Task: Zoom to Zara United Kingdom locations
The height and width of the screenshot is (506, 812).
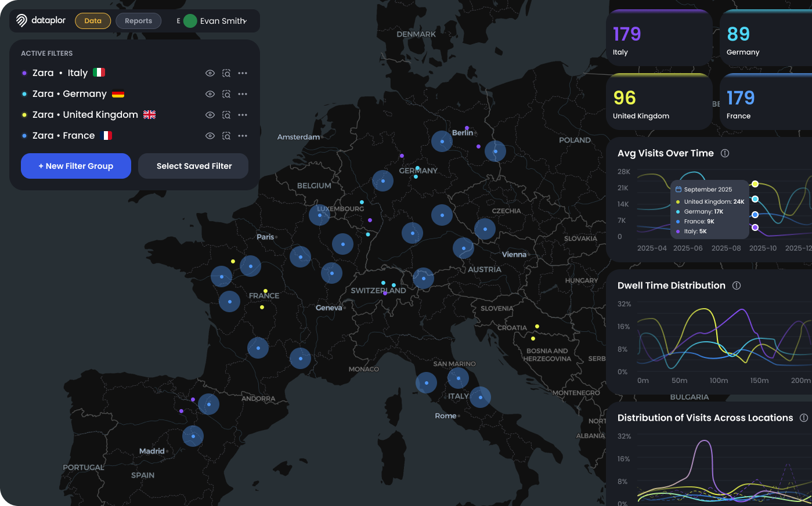Action: coord(226,115)
